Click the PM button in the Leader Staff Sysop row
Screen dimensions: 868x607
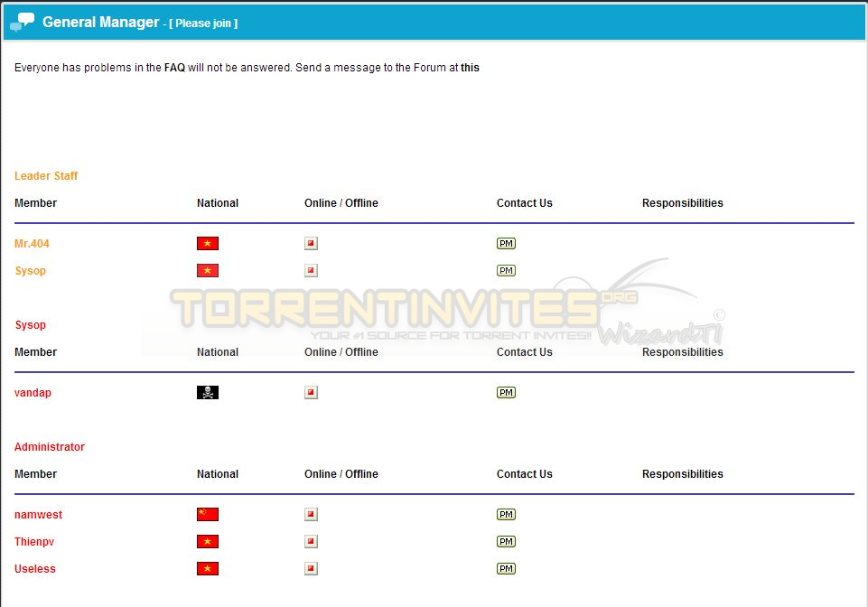[x=506, y=271]
